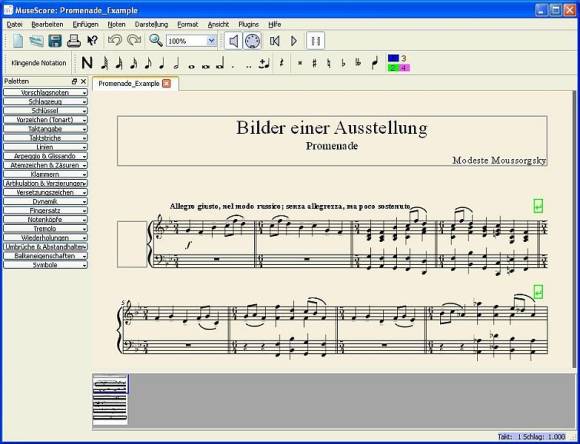Add a double flat accidental

pos(358,63)
